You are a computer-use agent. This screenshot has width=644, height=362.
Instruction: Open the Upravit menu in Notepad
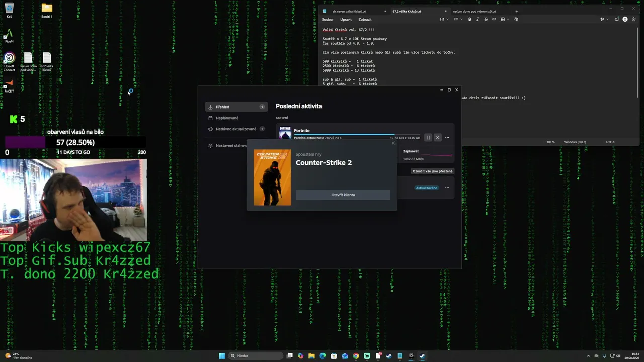(x=346, y=19)
